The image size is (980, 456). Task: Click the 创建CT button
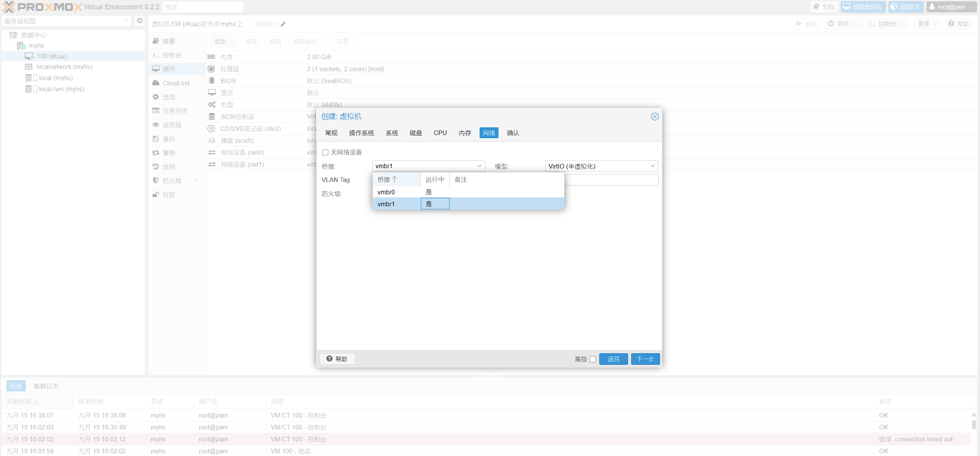coord(905,7)
